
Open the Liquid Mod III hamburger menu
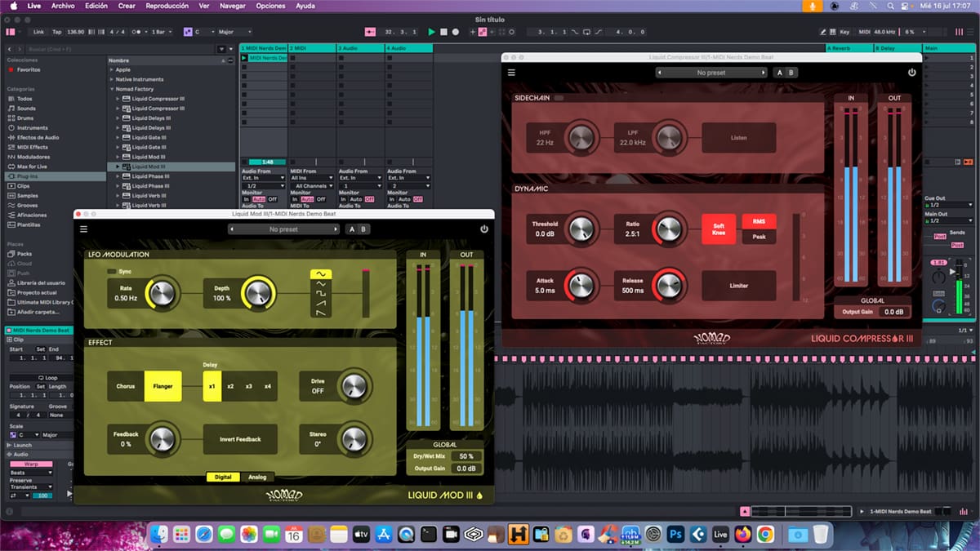[82, 229]
